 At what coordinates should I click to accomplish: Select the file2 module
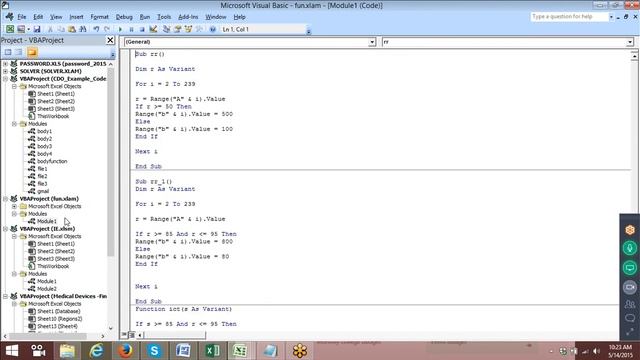tap(42, 176)
